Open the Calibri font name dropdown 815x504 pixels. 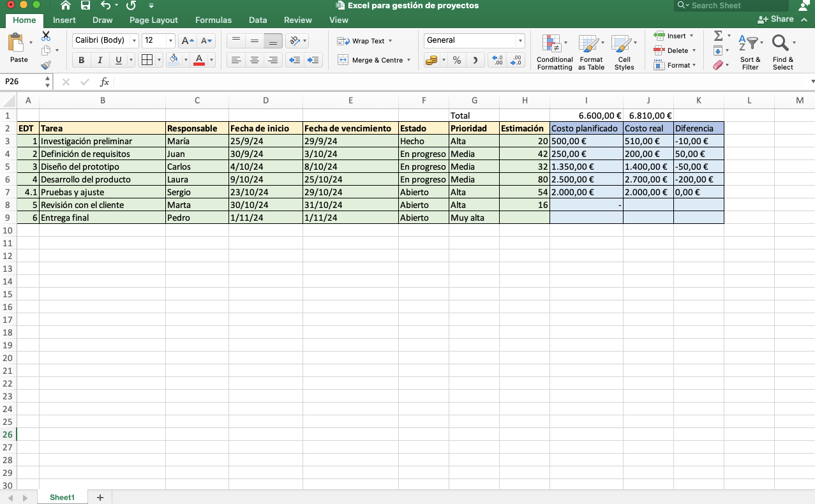105,40
